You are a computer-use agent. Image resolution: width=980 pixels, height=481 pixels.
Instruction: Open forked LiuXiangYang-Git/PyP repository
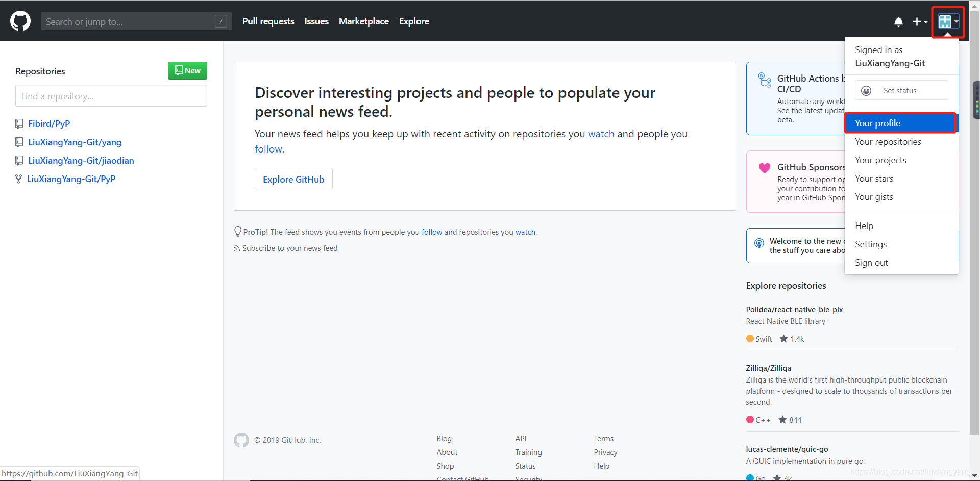coord(71,179)
